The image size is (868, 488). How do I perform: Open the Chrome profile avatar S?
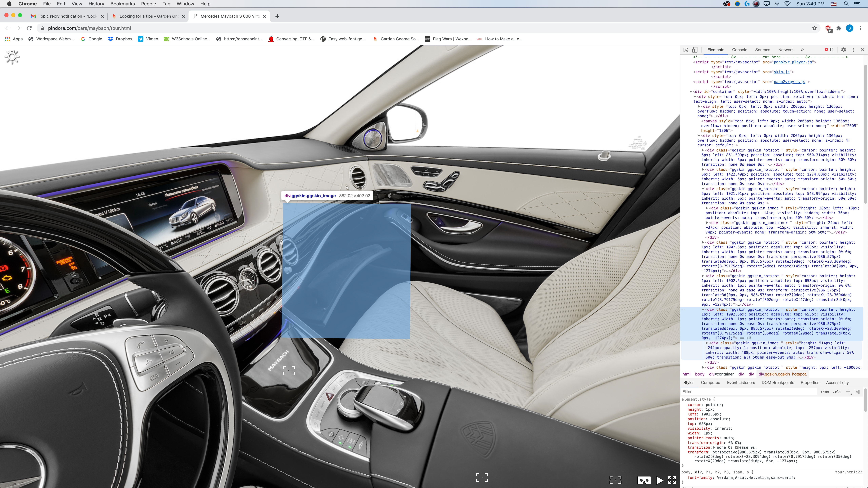[850, 28]
